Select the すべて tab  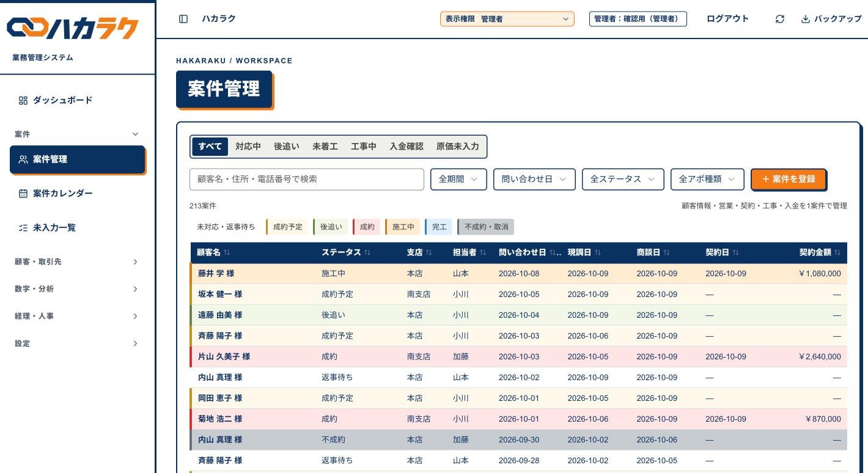[210, 147]
